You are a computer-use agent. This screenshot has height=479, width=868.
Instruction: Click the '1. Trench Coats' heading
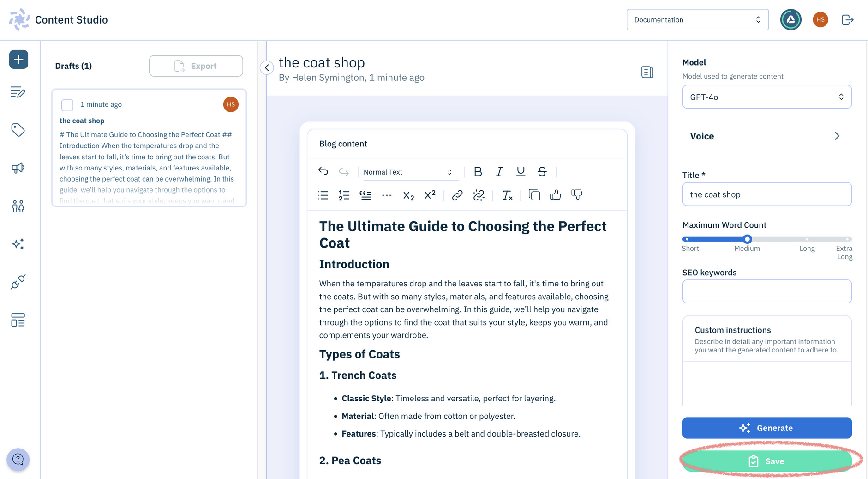[x=358, y=375]
